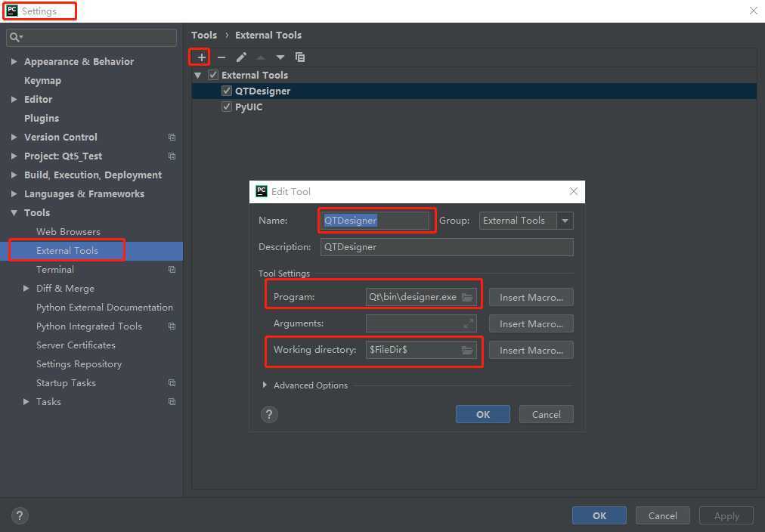Select the QTDesigner tool row
The height and width of the screenshot is (532, 765).
tap(474, 91)
